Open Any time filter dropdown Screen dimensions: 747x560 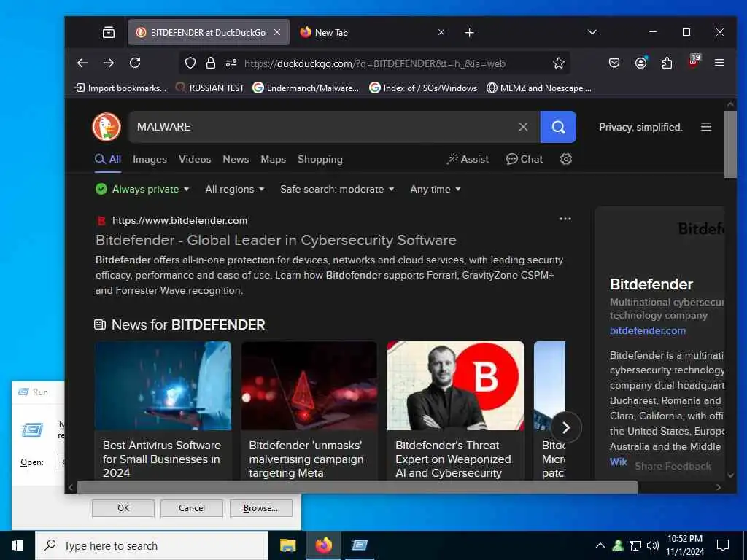[436, 189]
